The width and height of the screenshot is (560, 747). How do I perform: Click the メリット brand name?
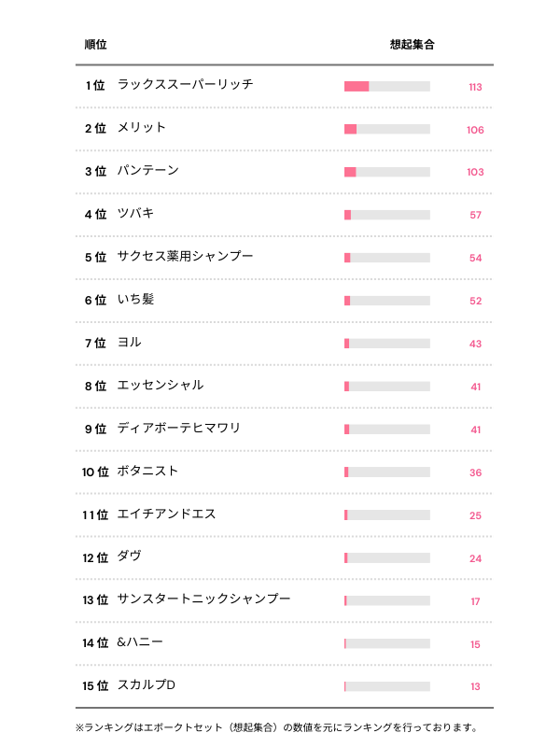pos(142,128)
